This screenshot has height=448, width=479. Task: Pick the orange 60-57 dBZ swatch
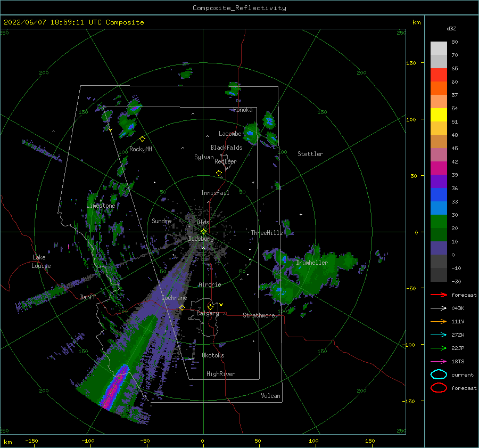(x=439, y=88)
